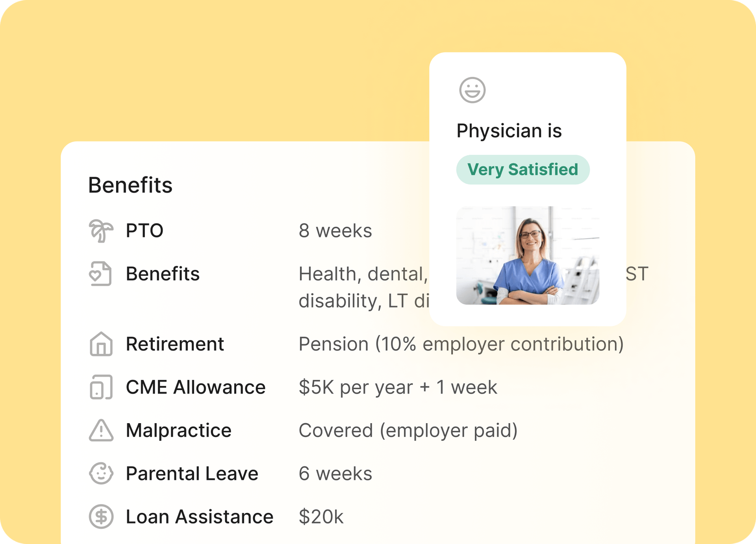Click the house Retirement icon

pos(101,344)
